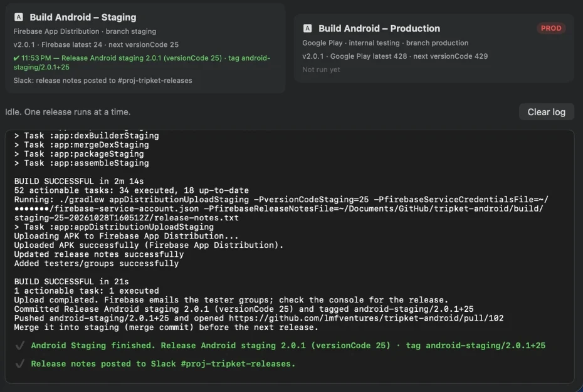Image resolution: width=583 pixels, height=392 pixels.
Task: Click 'Uploaded APK successfully' log line
Action: coord(149,245)
